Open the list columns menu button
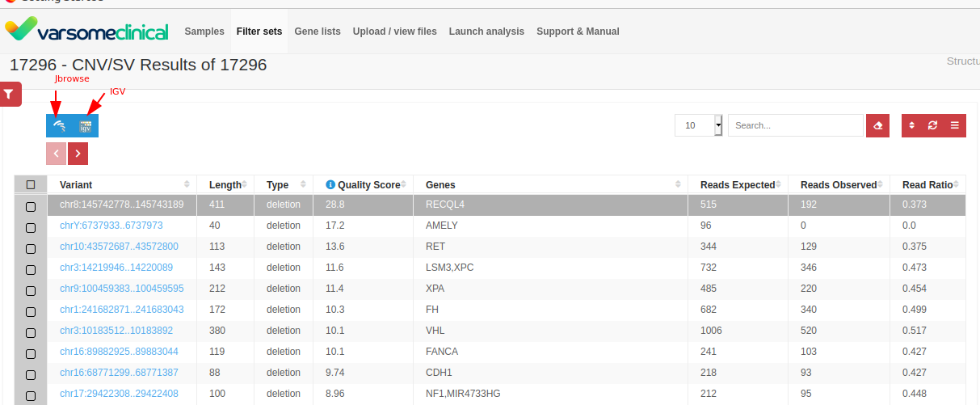980x405 pixels. coord(954,125)
